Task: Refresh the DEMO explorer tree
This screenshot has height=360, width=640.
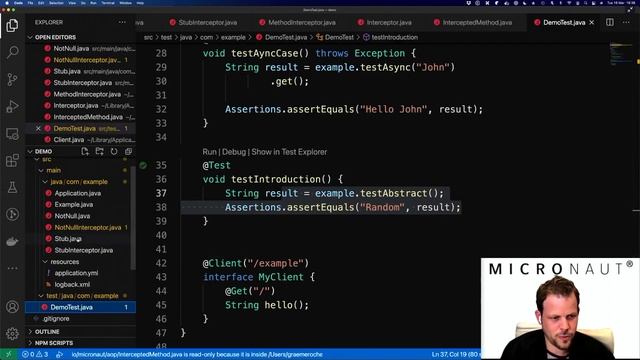Action: click(x=114, y=151)
